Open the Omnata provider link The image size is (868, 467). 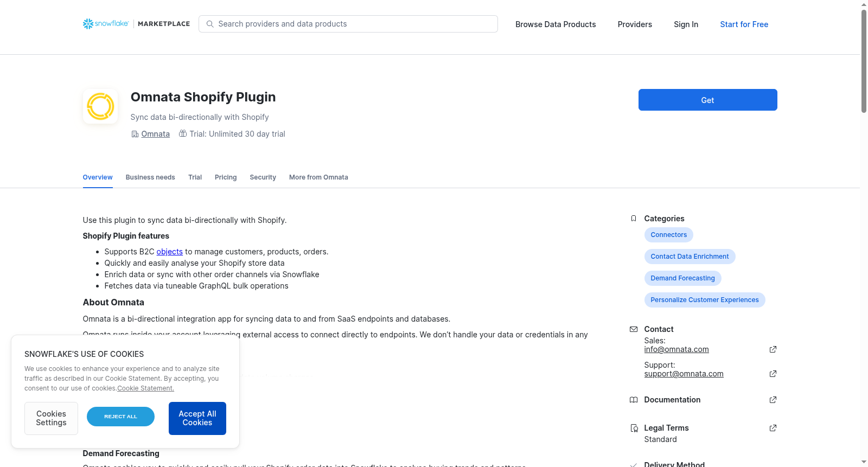(155, 134)
